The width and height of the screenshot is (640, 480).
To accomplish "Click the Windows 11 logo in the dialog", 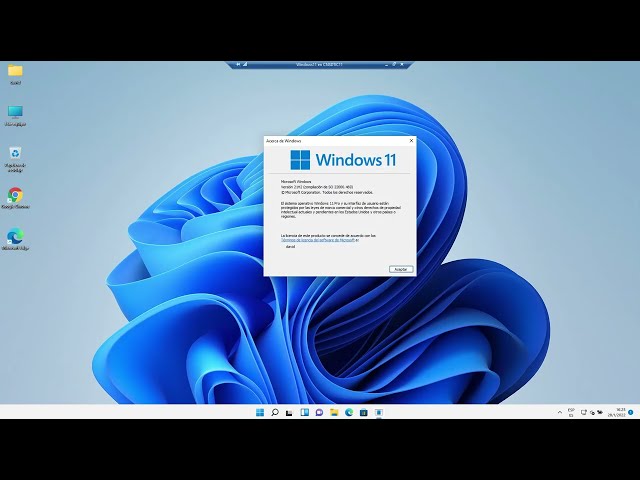I will click(x=343, y=160).
